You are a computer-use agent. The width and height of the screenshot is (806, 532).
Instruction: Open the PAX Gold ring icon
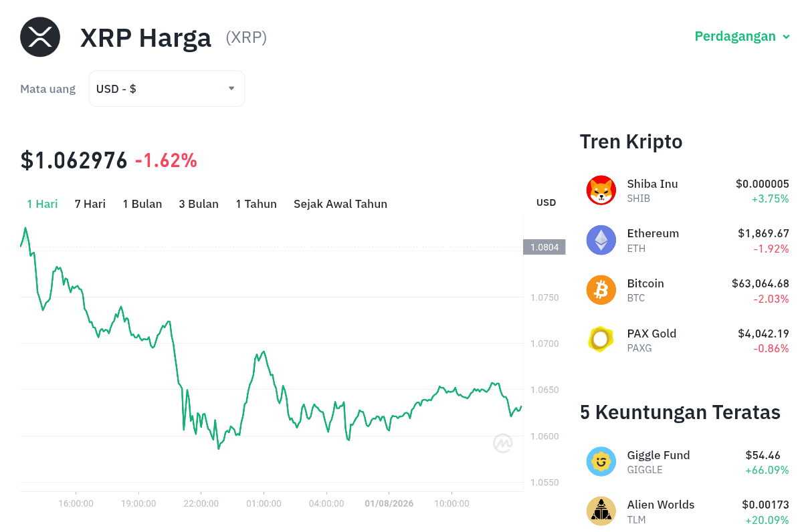coord(601,340)
